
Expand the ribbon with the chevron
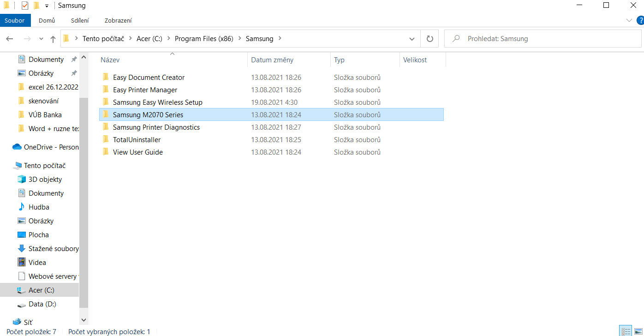(x=629, y=20)
